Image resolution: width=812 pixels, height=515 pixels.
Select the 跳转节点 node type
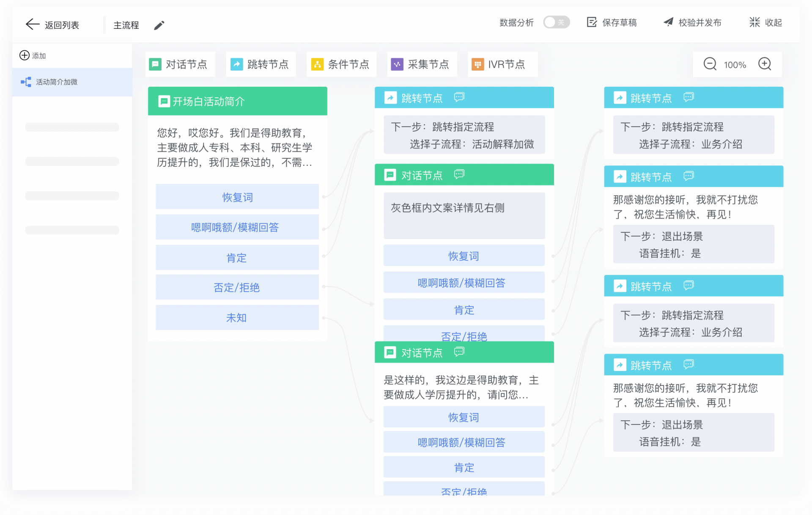tap(261, 64)
